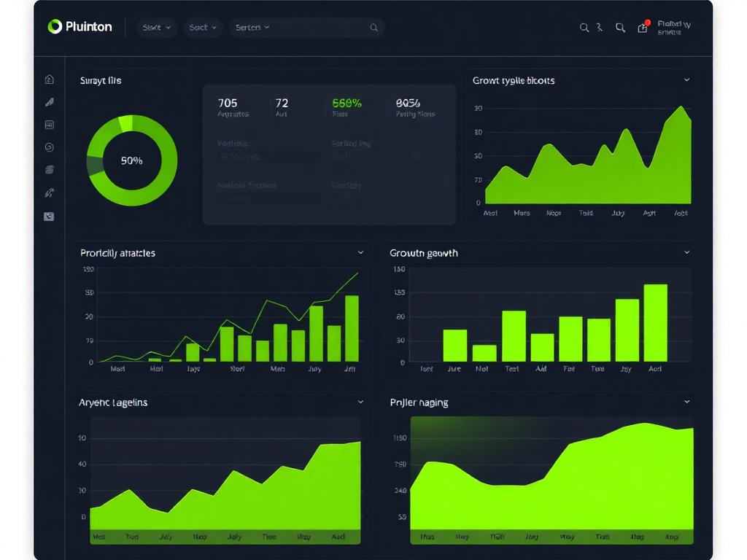747x560 pixels.
Task: Click the notification icon with red dot
Action: 643,27
